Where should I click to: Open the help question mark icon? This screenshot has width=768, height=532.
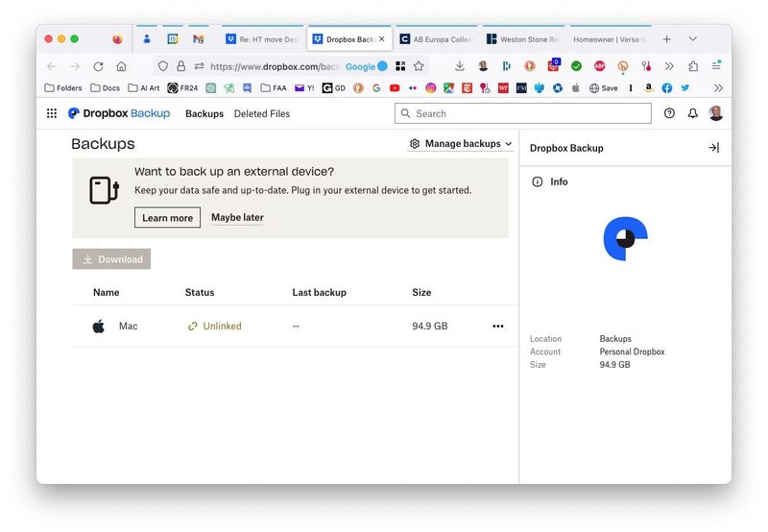pyautogui.click(x=669, y=113)
